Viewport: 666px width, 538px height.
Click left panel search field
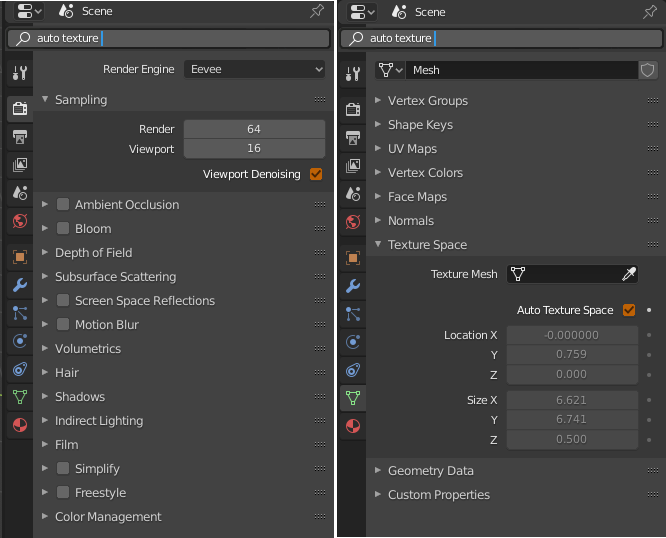[x=168, y=38]
